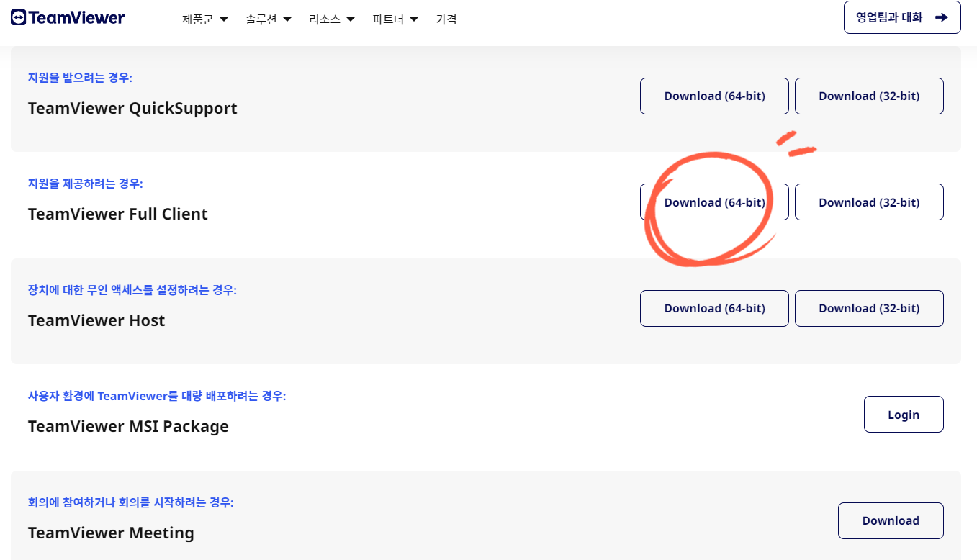
Task: Download TeamViewer Host 32-bit
Action: [x=869, y=308]
